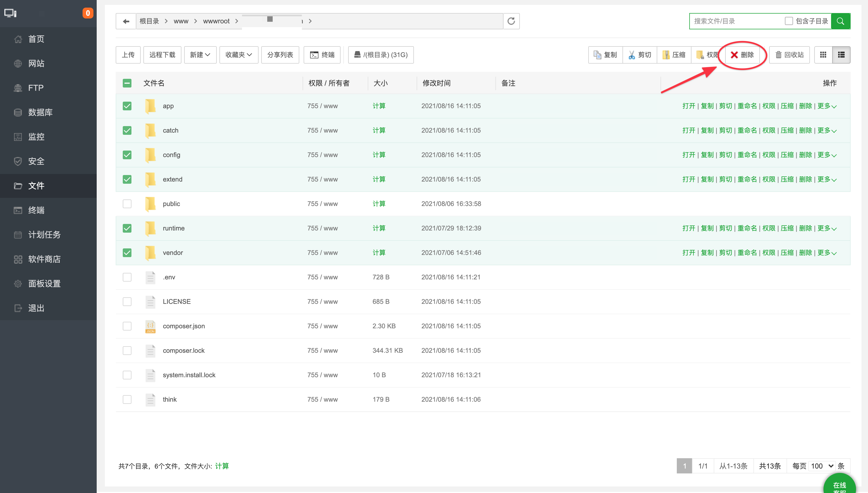868x493 pixels.
Task: Open 数据库 in the sidebar
Action: tap(40, 112)
